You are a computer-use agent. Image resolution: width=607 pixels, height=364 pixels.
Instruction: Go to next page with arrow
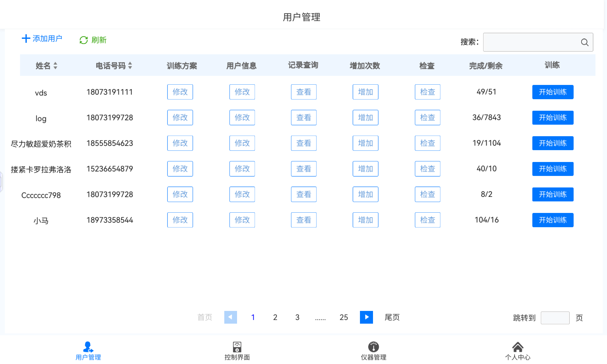point(366,317)
